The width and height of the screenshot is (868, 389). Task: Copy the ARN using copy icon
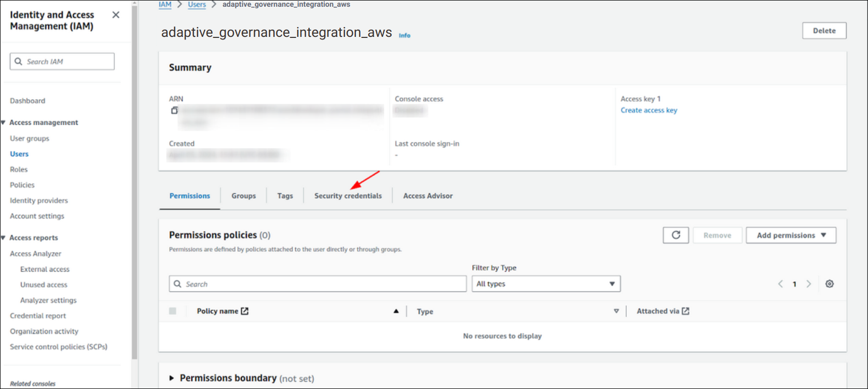click(174, 111)
